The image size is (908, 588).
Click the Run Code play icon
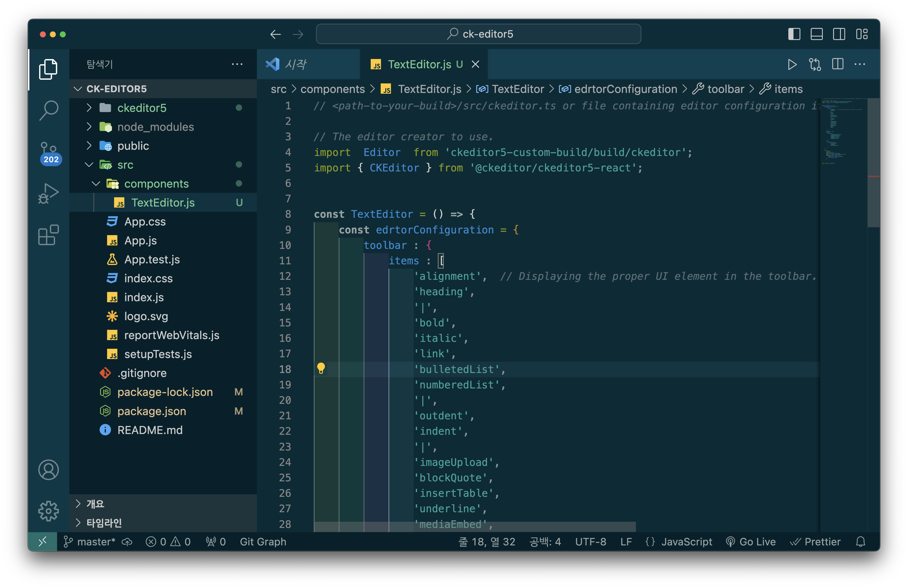792,65
